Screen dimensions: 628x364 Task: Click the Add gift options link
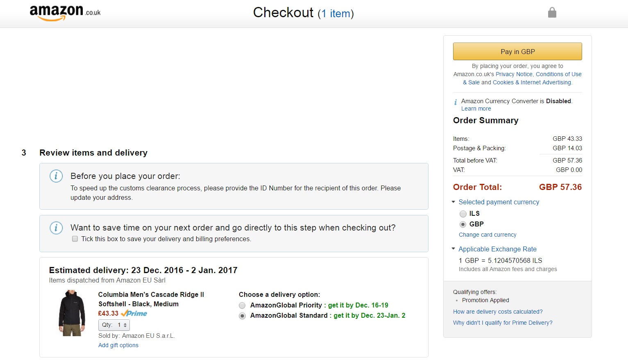pos(118,345)
